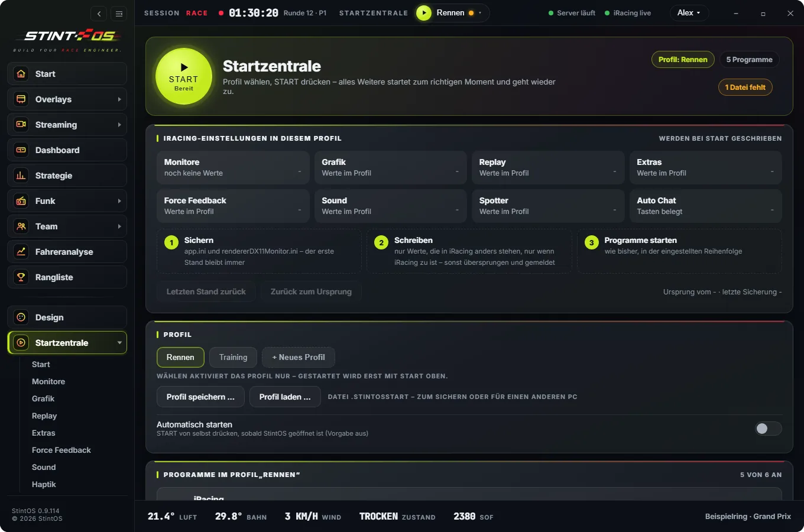
Task: Open the Rennen profile dropdown arrow in the top bar
Action: (480, 13)
